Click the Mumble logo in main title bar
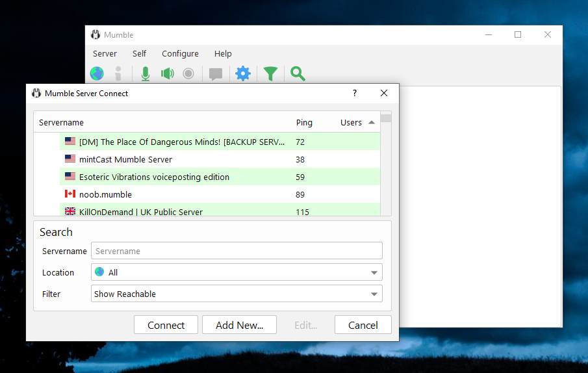 coord(96,34)
